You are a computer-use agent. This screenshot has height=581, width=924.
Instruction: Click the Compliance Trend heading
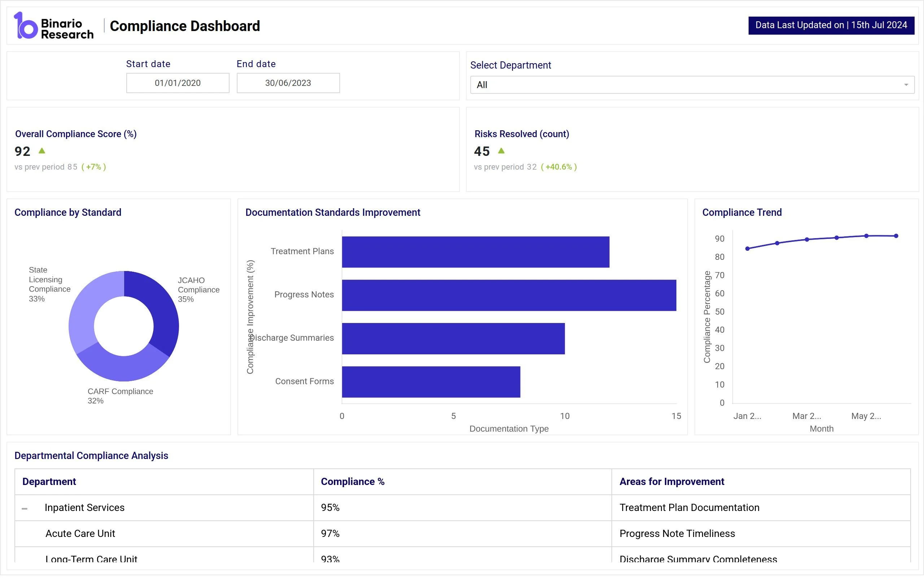click(742, 212)
